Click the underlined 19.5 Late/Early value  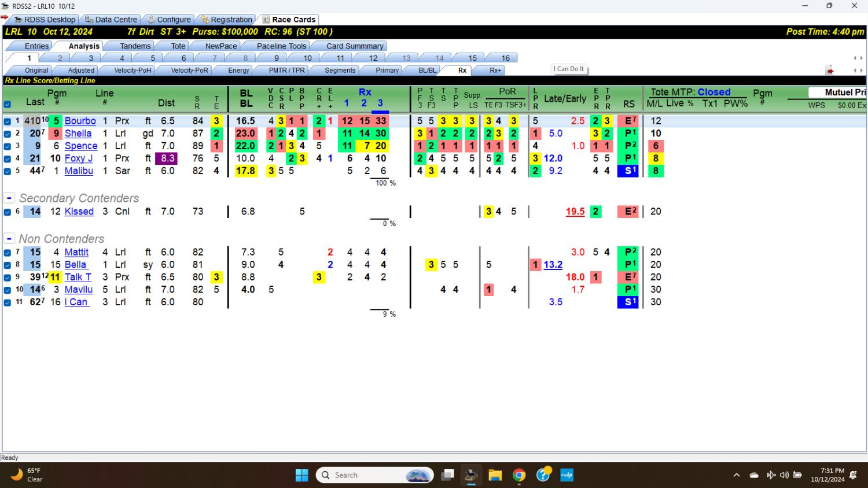click(575, 212)
